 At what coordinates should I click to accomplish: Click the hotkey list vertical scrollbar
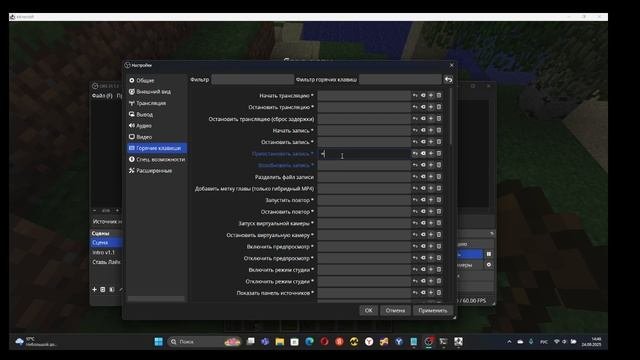point(450,116)
